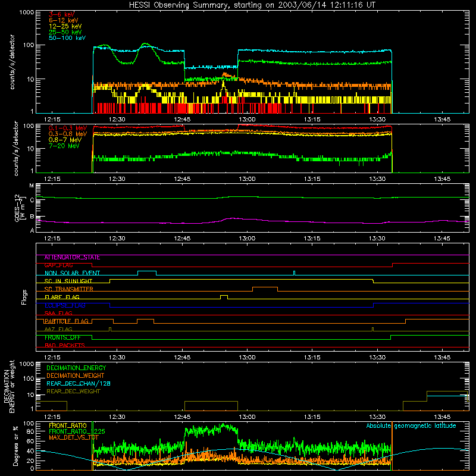Click the 13:30 tick label under Flags panel
The image size is (476, 476).
pos(377,358)
